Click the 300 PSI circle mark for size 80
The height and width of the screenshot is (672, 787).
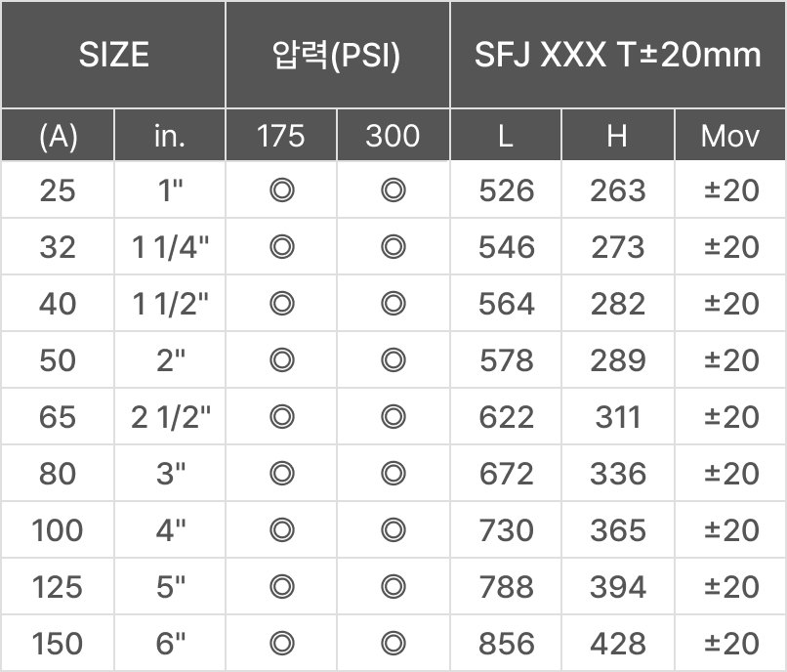point(393,474)
